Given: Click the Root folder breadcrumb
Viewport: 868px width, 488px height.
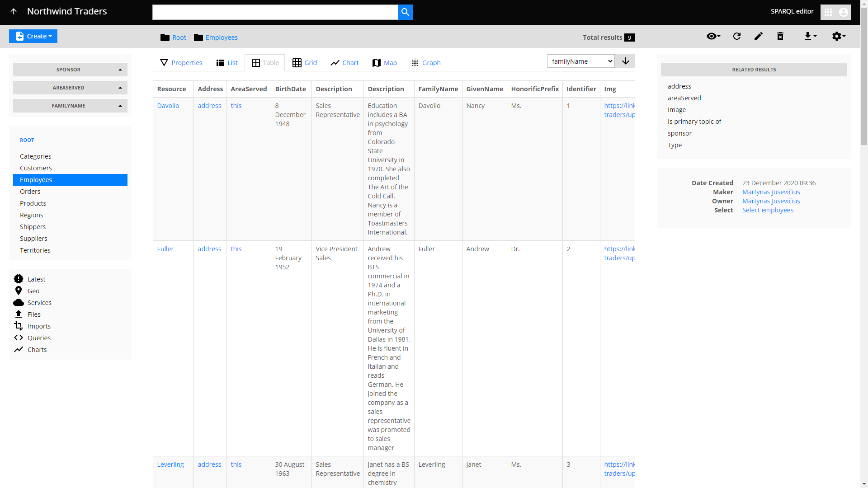Looking at the screenshot, I should pyautogui.click(x=174, y=38).
